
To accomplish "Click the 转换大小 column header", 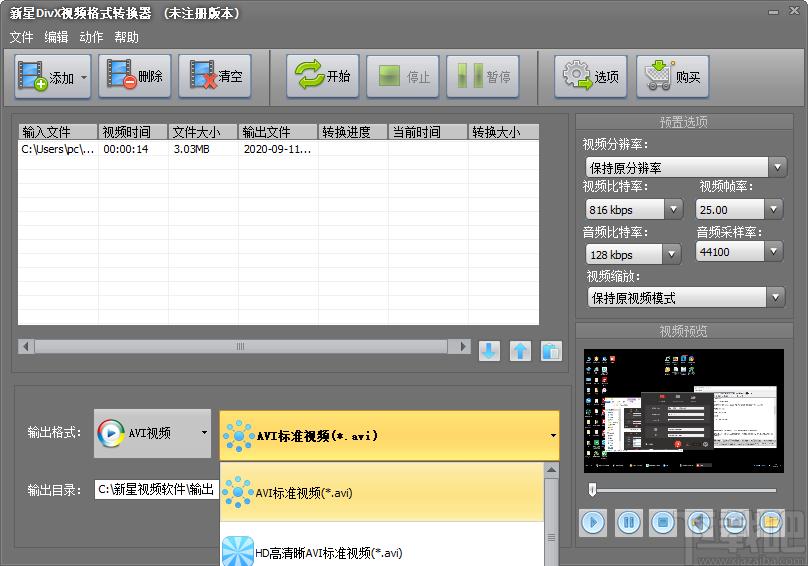I will 503,132.
